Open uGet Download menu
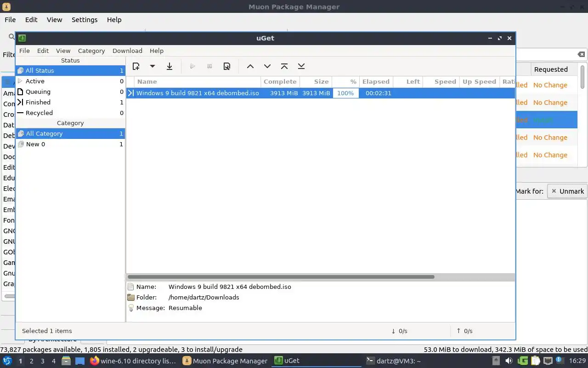The image size is (588, 368). (x=127, y=51)
